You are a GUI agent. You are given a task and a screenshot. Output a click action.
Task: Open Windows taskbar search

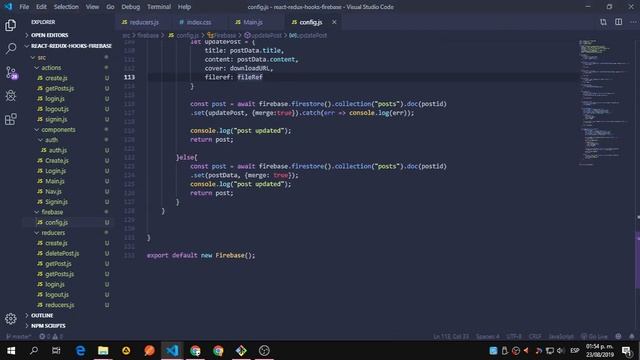pyautogui.click(x=34, y=351)
